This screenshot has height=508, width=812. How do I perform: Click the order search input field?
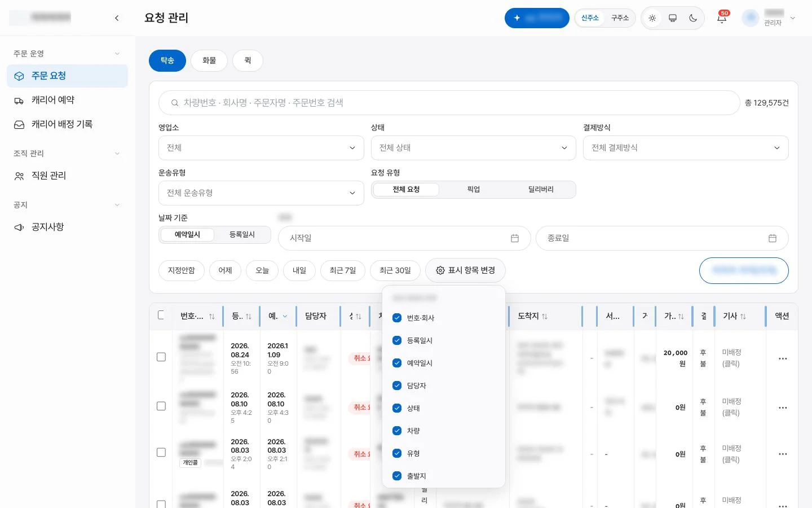coord(449,103)
